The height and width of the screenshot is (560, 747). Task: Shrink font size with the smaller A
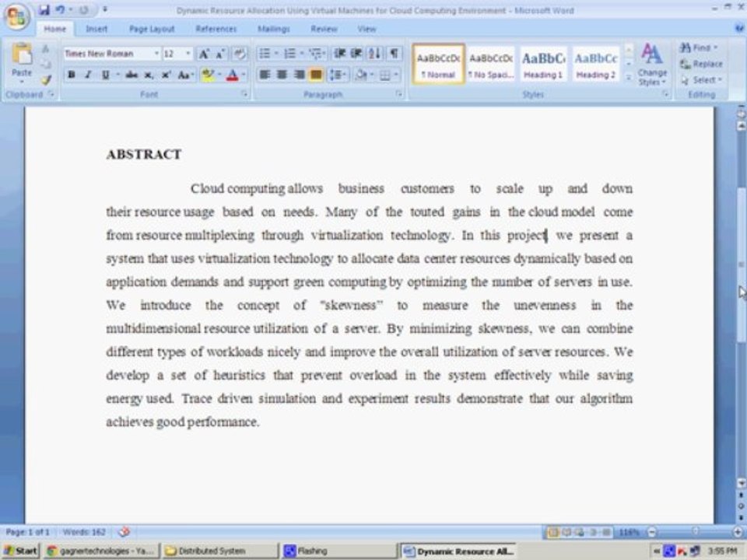pyautogui.click(x=219, y=54)
